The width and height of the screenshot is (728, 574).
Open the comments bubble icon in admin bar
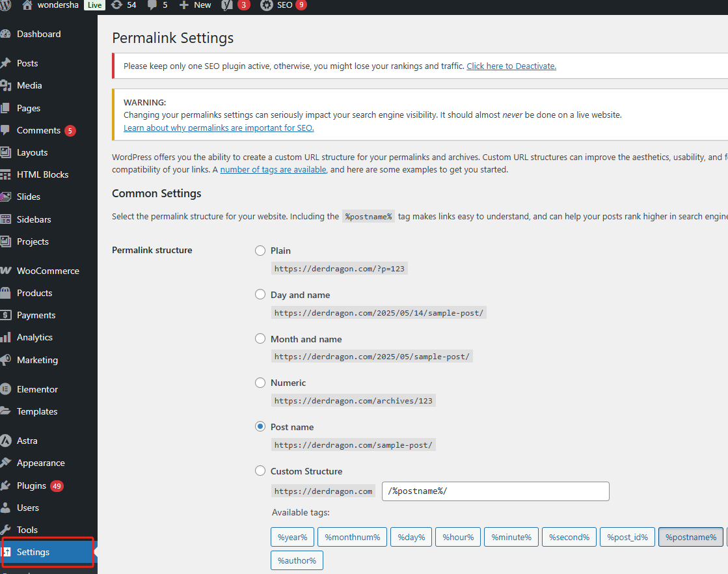click(152, 5)
